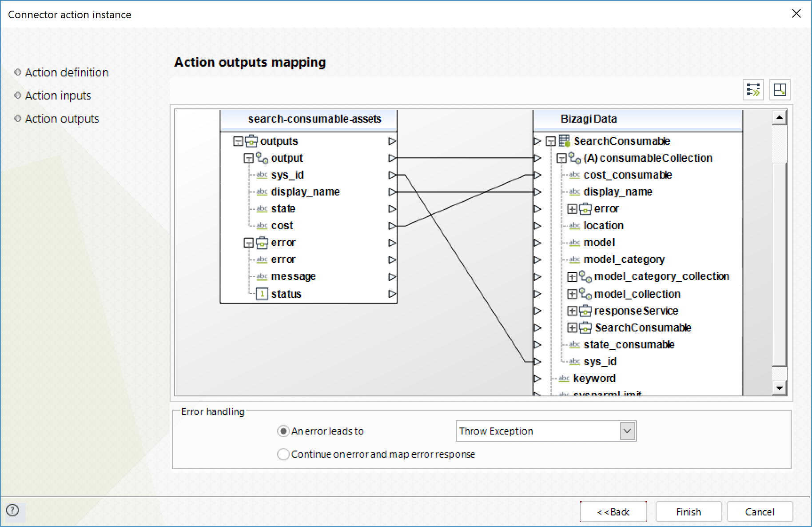The height and width of the screenshot is (527, 812).
Task: Click the status number type icon
Action: [x=262, y=294]
